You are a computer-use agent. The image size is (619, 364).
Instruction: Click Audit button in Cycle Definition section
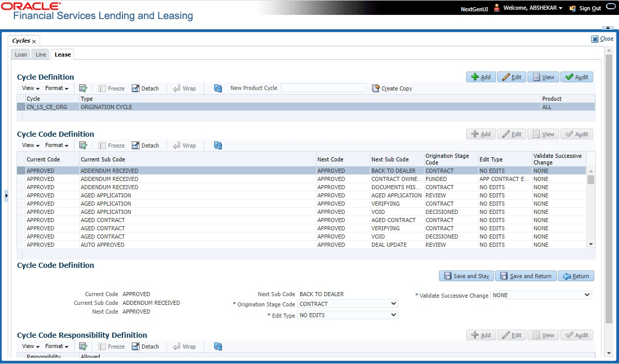[577, 77]
